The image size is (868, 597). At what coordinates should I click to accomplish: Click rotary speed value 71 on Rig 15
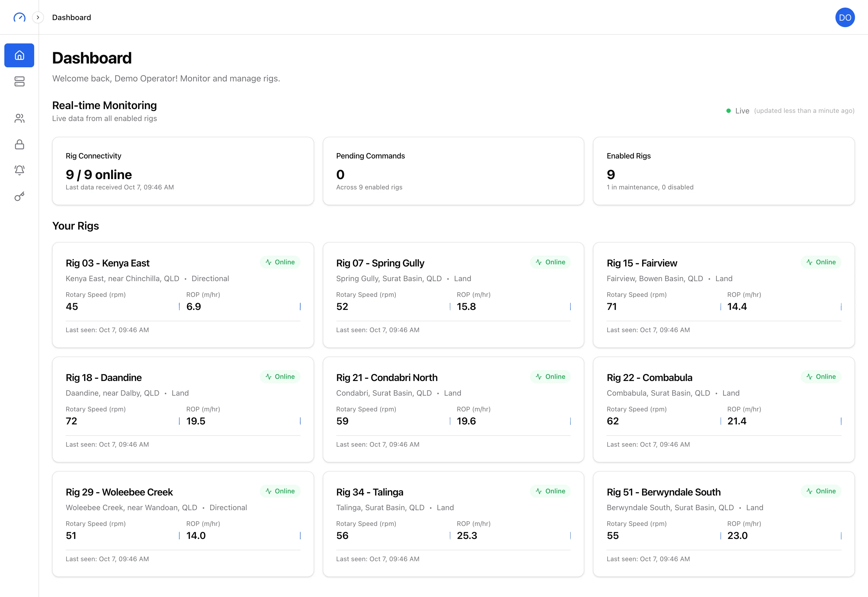click(x=612, y=307)
